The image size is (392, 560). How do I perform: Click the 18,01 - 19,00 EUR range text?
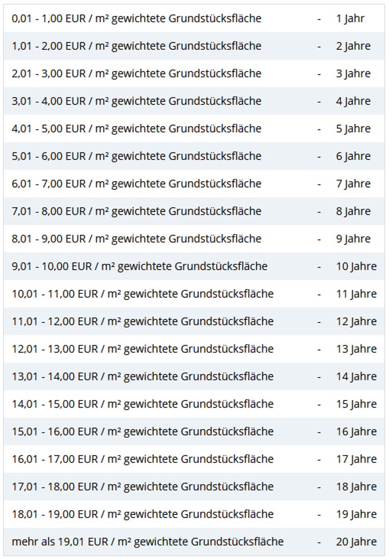(x=142, y=514)
